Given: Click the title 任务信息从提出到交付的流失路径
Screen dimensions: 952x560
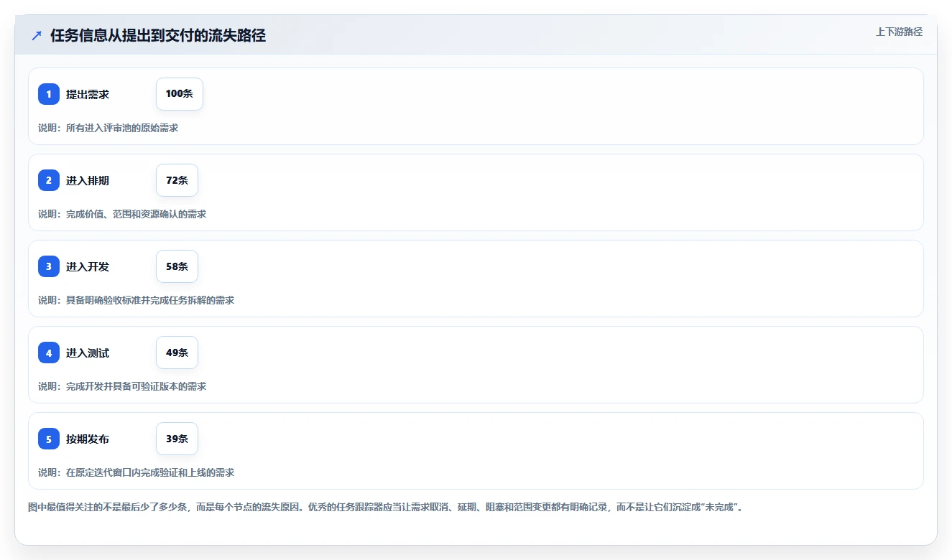Looking at the screenshot, I should [158, 36].
